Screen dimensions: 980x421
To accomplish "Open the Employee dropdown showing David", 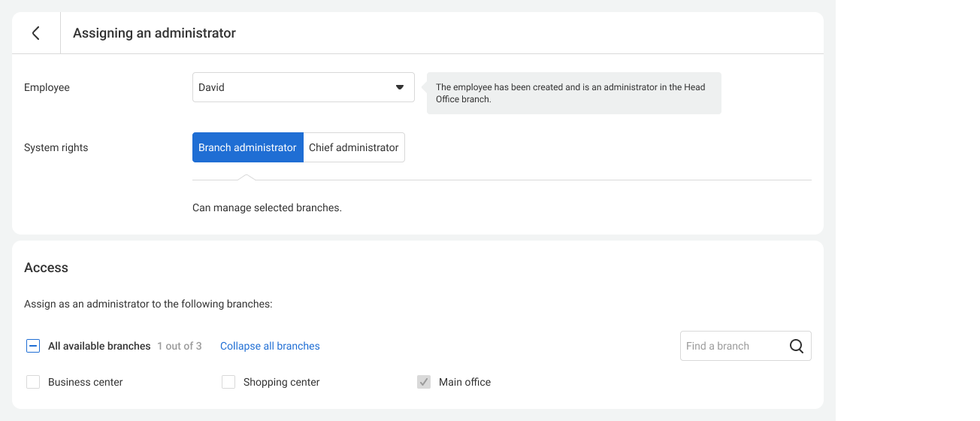I will click(x=304, y=87).
